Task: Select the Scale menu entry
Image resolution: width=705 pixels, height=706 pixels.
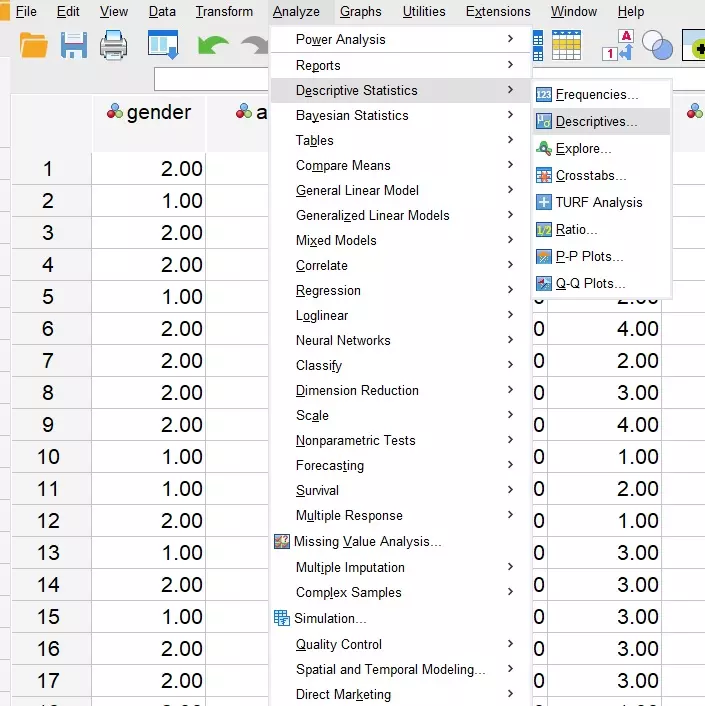Action: pos(401,415)
